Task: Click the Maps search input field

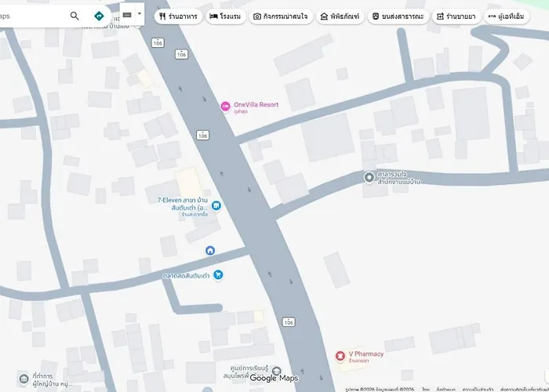Action: coord(33,16)
